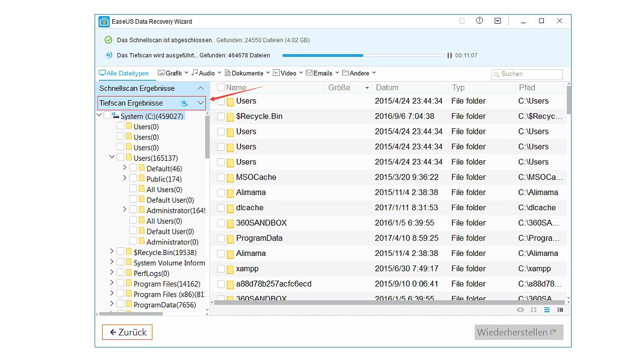Tick the ProgramData checkbox in file list
Viewport: 644px width, 362px height.
pyautogui.click(x=221, y=238)
